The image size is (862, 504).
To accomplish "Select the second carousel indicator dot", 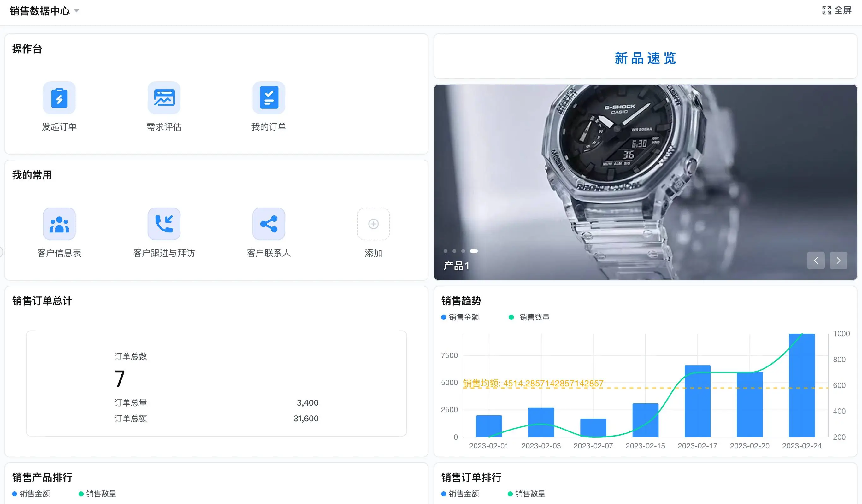I will click(x=454, y=251).
